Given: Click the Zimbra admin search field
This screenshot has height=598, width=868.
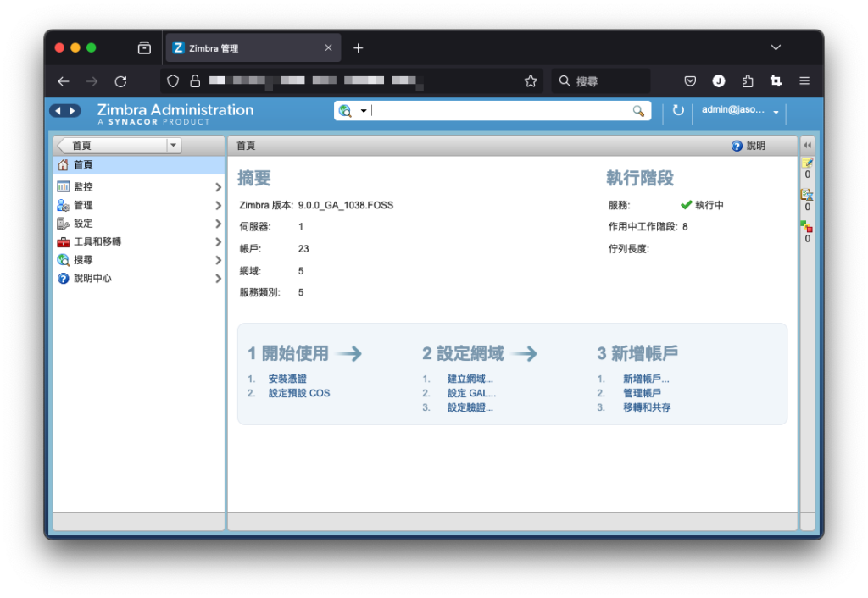Looking at the screenshot, I should pyautogui.click(x=501, y=111).
